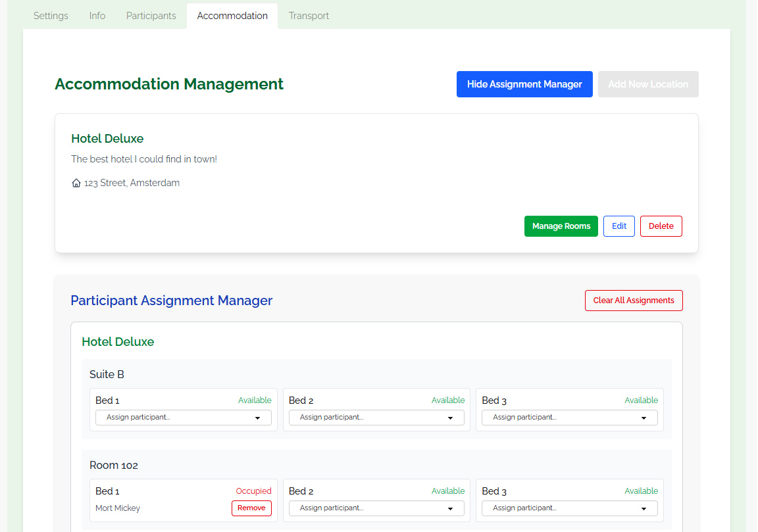Delete the Hotel Deluxe location
Viewport: 758px width, 532px height.
coord(661,226)
